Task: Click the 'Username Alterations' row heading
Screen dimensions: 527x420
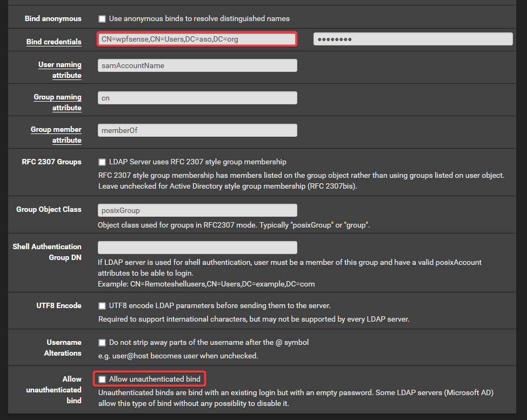Action: 63,348
